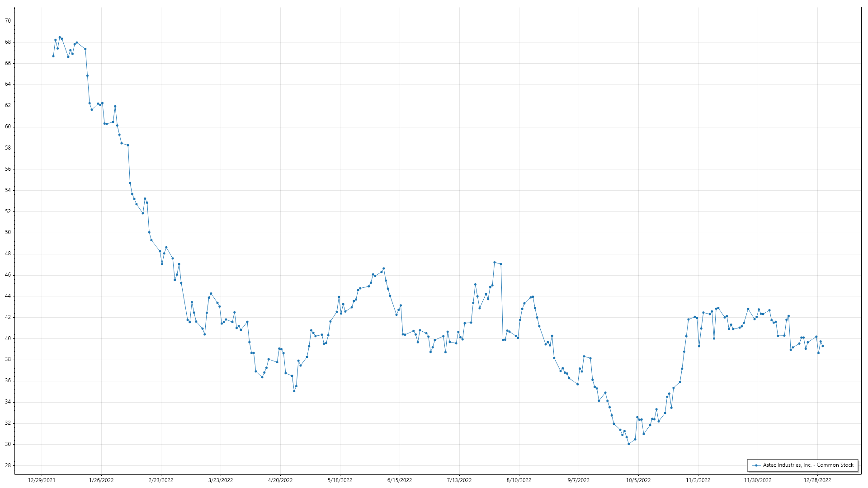
Task: Click the 50 y-axis value label
Action: click(8, 233)
